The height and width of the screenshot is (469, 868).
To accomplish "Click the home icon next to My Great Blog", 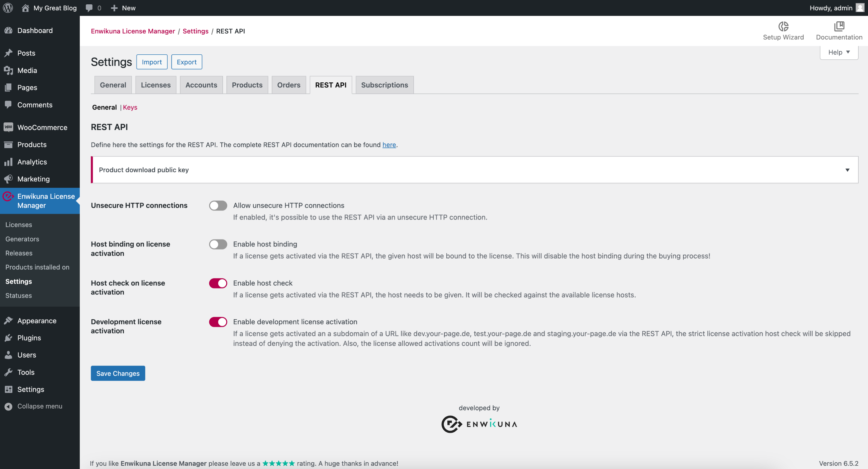I will [25, 8].
